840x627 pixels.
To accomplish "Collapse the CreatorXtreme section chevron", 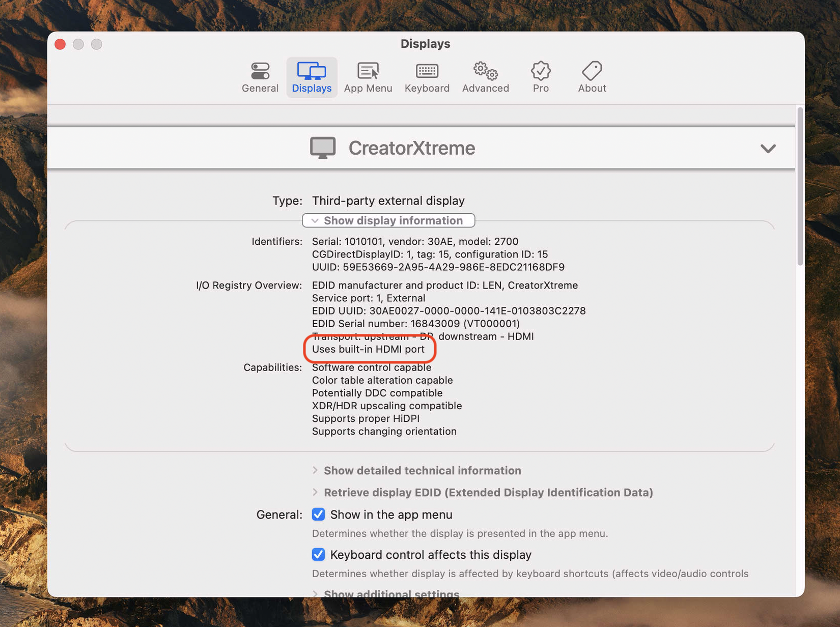I will tap(768, 149).
